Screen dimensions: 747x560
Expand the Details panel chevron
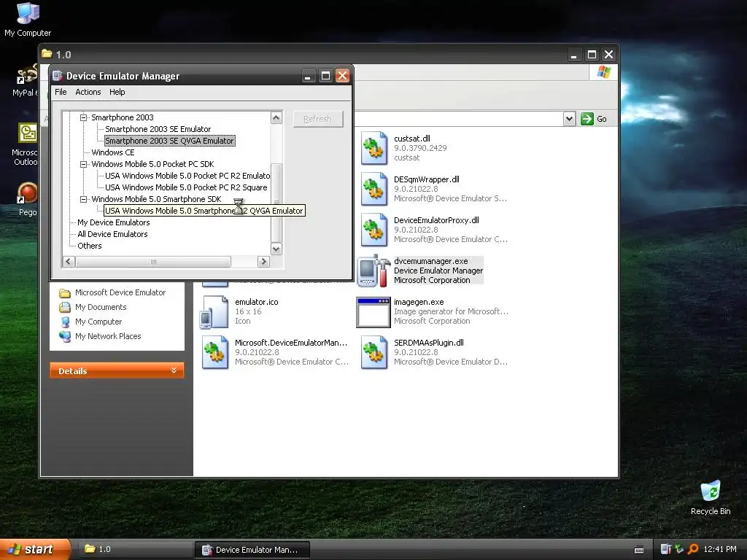[174, 370]
